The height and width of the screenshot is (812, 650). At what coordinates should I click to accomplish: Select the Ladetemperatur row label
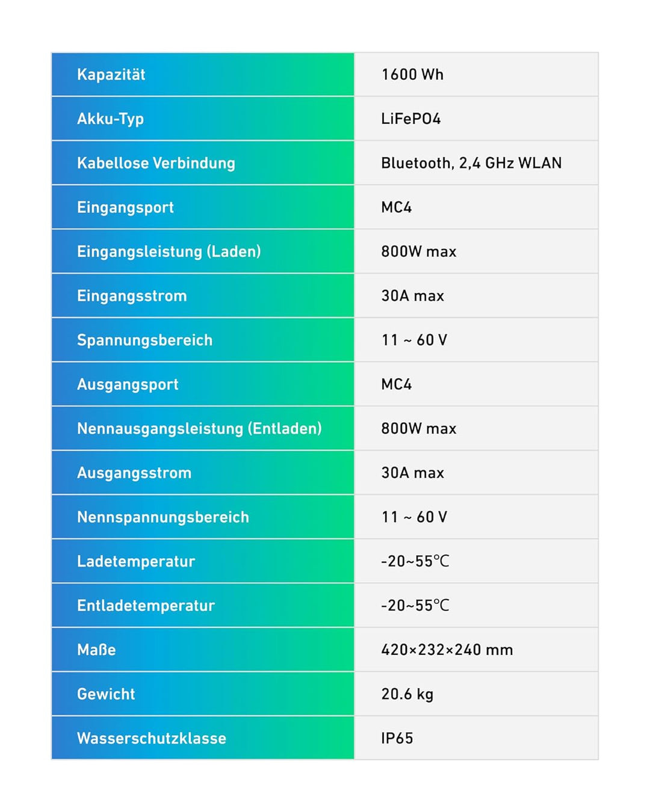[136, 561]
